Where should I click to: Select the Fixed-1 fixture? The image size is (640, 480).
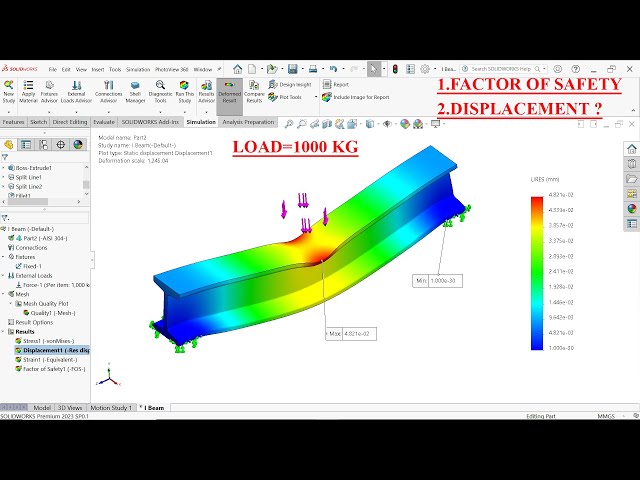coord(29,266)
